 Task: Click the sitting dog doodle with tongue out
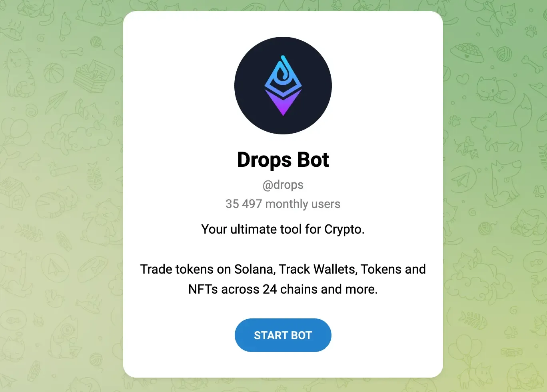pyautogui.click(x=502, y=183)
